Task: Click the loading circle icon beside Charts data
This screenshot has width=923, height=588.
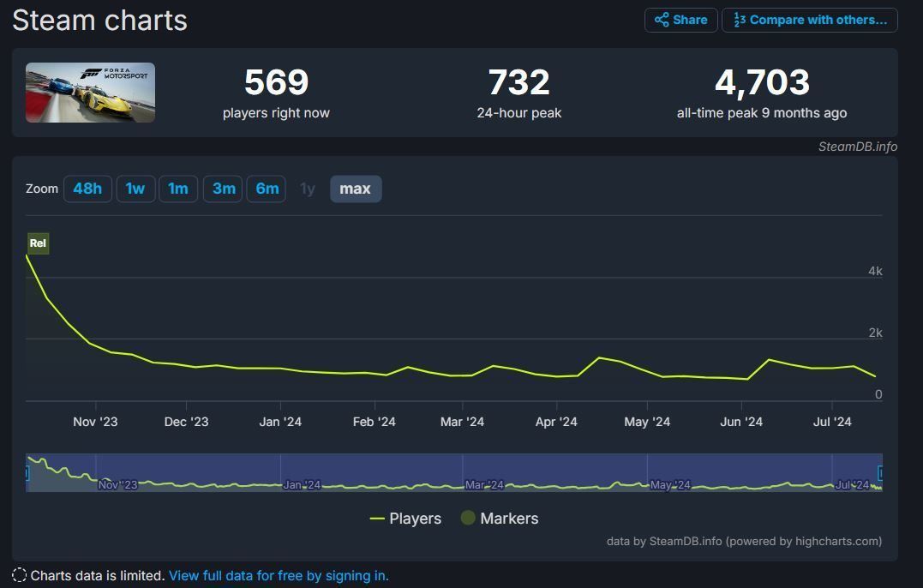Action: 19,576
